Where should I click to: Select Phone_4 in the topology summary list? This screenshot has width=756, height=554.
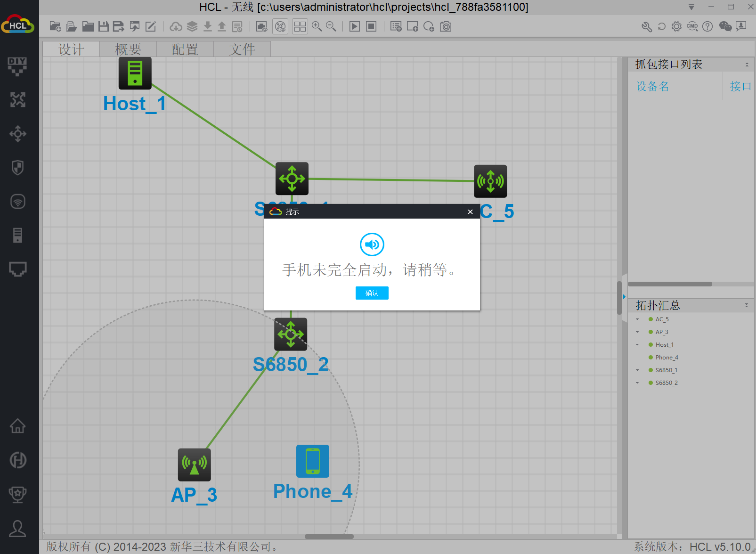[x=667, y=358]
